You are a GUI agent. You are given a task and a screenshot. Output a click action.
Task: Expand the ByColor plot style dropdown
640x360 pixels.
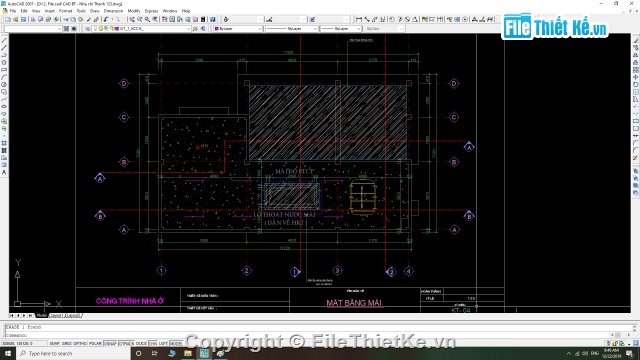click(400, 29)
